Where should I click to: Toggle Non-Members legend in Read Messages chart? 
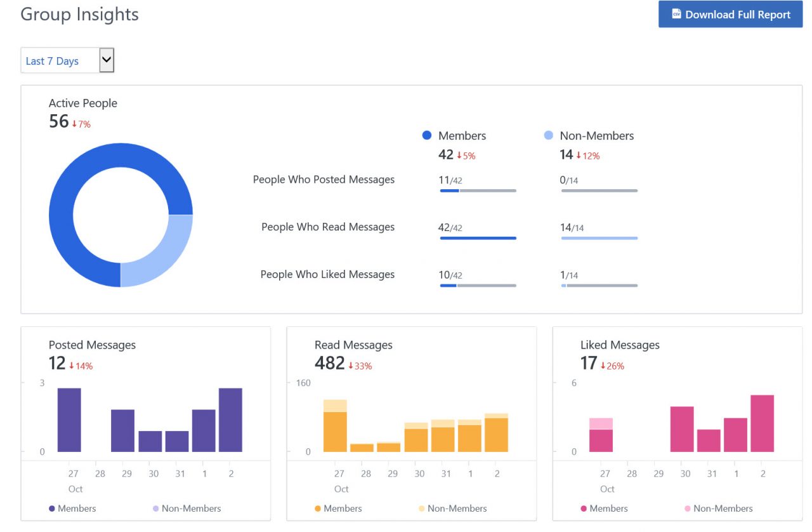tap(452, 509)
